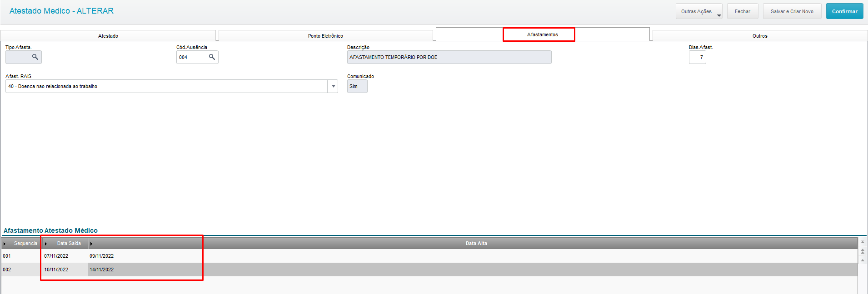868x294 pixels.
Task: Page up grid with double-arrow button
Action: click(x=863, y=251)
